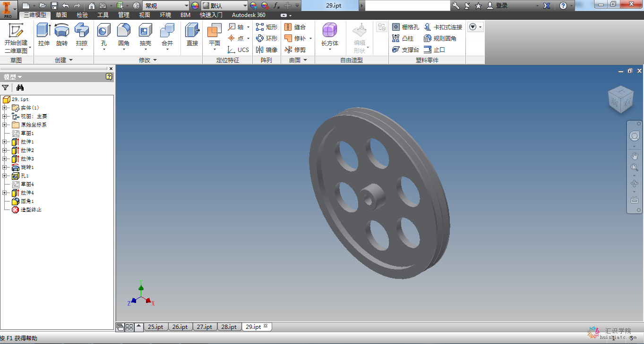Select the 修剪 trim surface tool
The width and height of the screenshot is (644, 344).
(295, 50)
